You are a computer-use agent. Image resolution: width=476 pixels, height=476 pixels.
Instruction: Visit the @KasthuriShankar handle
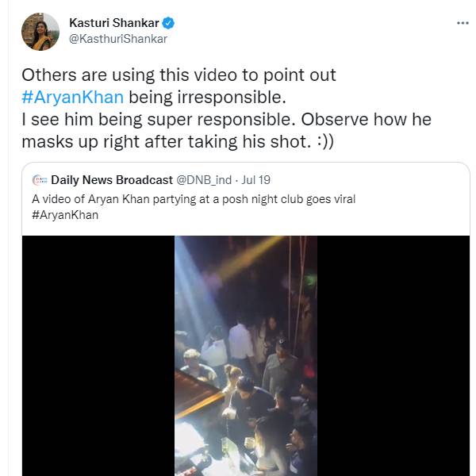point(118,38)
